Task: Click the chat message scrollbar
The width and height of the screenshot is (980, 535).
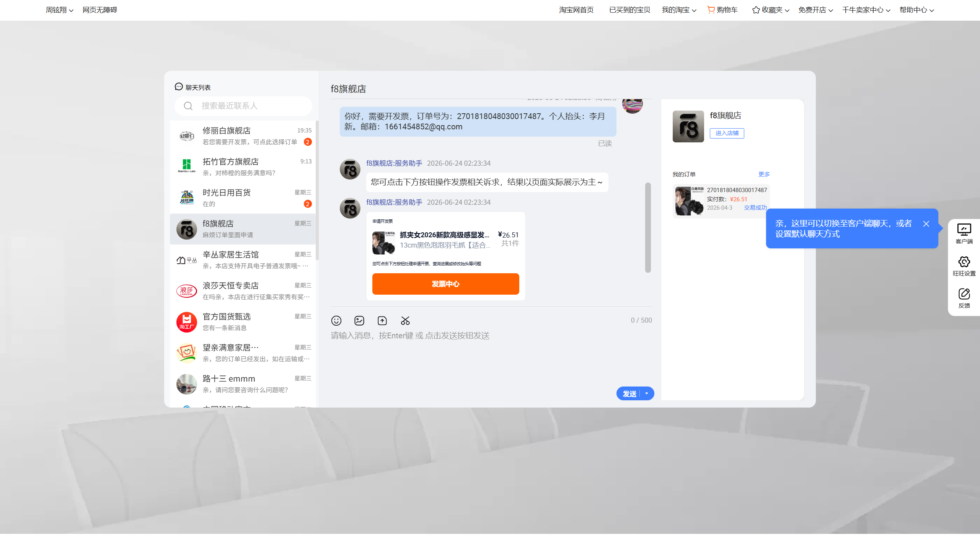Action: [x=648, y=228]
